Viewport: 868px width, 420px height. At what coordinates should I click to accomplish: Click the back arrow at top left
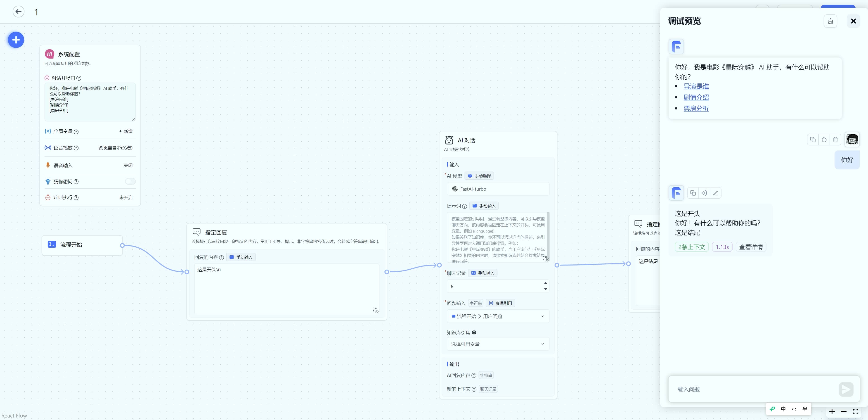pos(19,12)
